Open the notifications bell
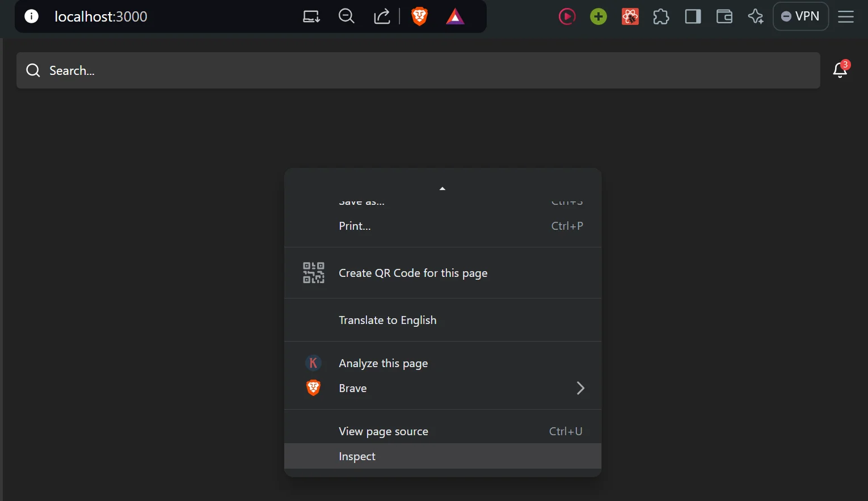This screenshot has width=868, height=501. coord(840,70)
